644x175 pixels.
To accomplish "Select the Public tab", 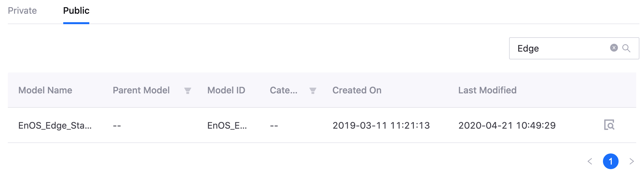I will pos(76,11).
